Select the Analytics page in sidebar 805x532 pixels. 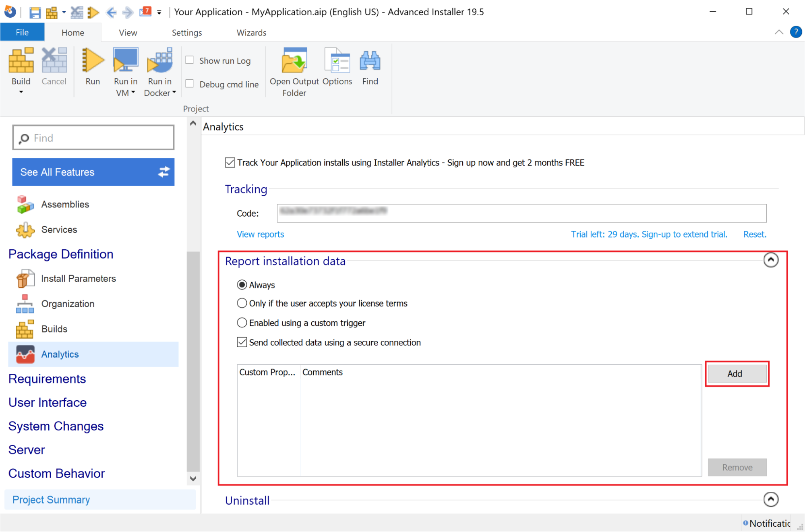(x=93, y=354)
